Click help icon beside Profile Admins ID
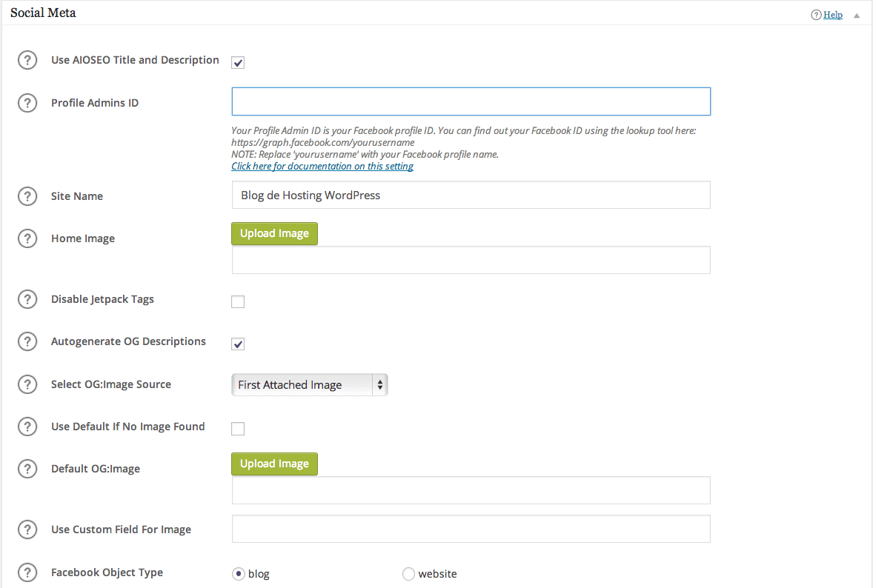This screenshot has width=873, height=588. pyautogui.click(x=27, y=103)
